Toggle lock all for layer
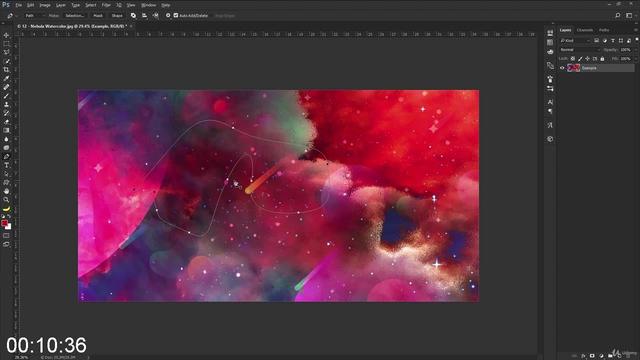 coord(602,59)
